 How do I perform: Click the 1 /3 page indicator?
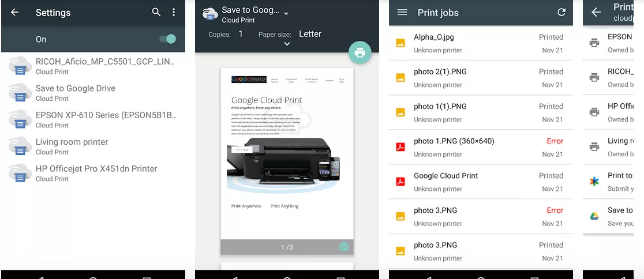(287, 247)
